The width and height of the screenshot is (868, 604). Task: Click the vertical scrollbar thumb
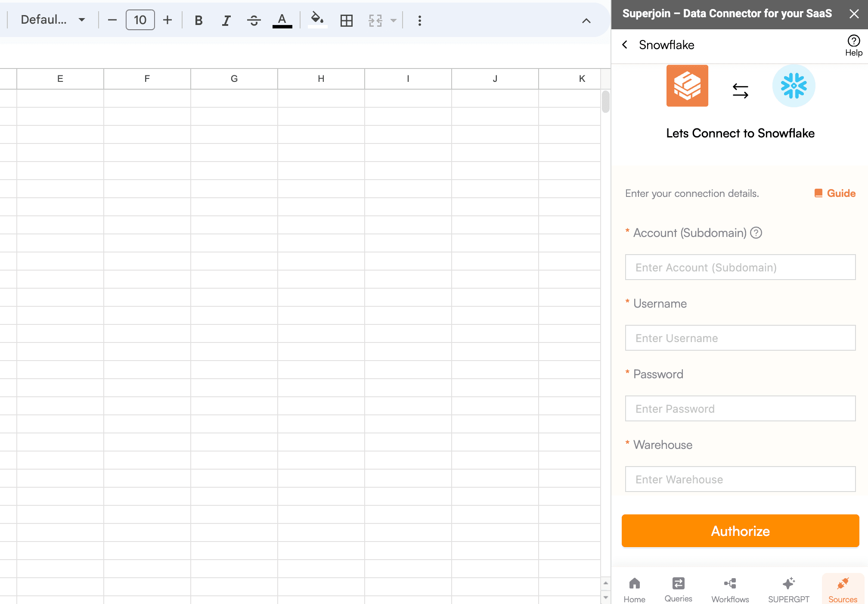pos(606,102)
